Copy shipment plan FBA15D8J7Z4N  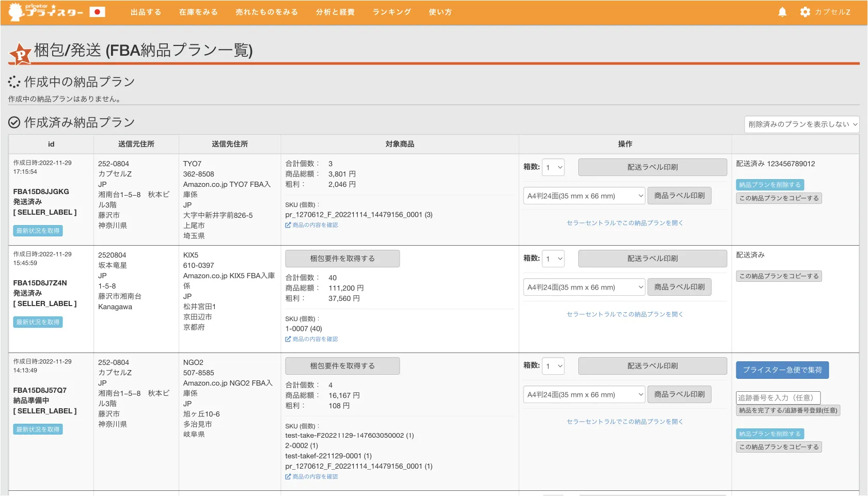click(x=779, y=276)
